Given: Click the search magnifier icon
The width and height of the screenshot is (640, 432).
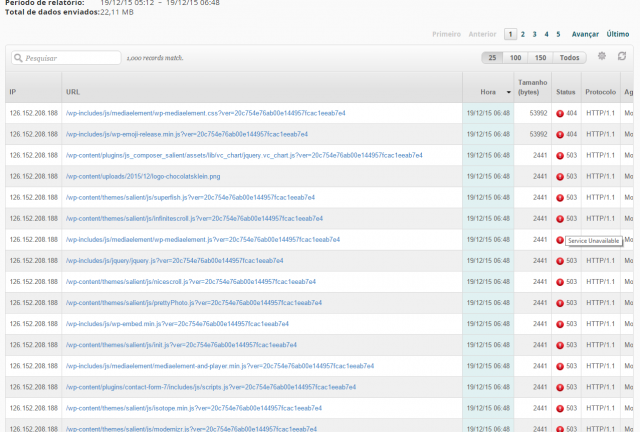Looking at the screenshot, I should (18, 58).
